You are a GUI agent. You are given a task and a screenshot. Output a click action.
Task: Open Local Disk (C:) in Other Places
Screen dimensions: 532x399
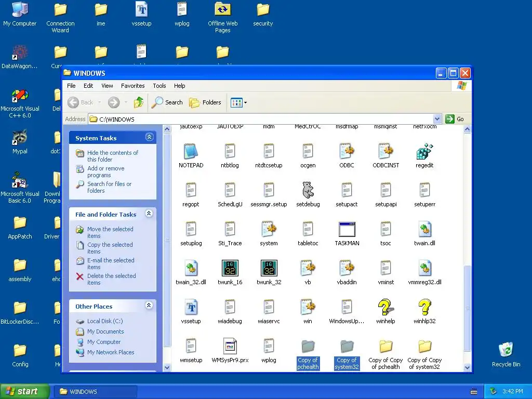(x=105, y=321)
